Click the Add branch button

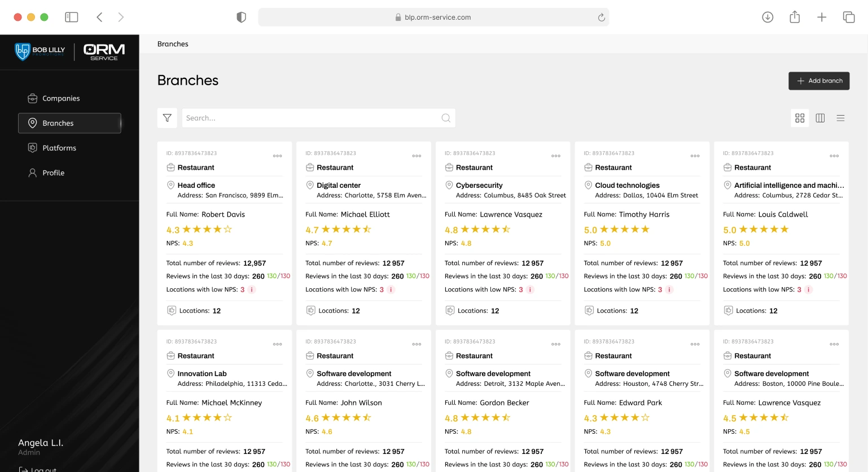[819, 81]
